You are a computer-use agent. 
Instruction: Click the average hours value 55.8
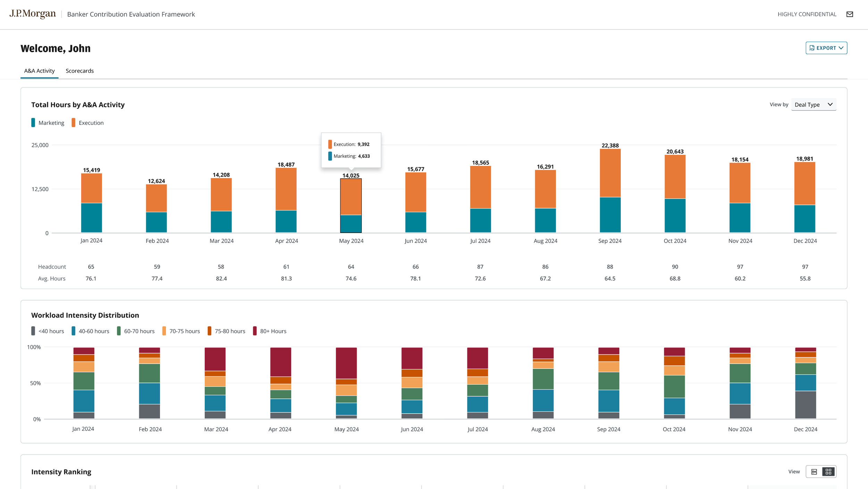pos(805,278)
